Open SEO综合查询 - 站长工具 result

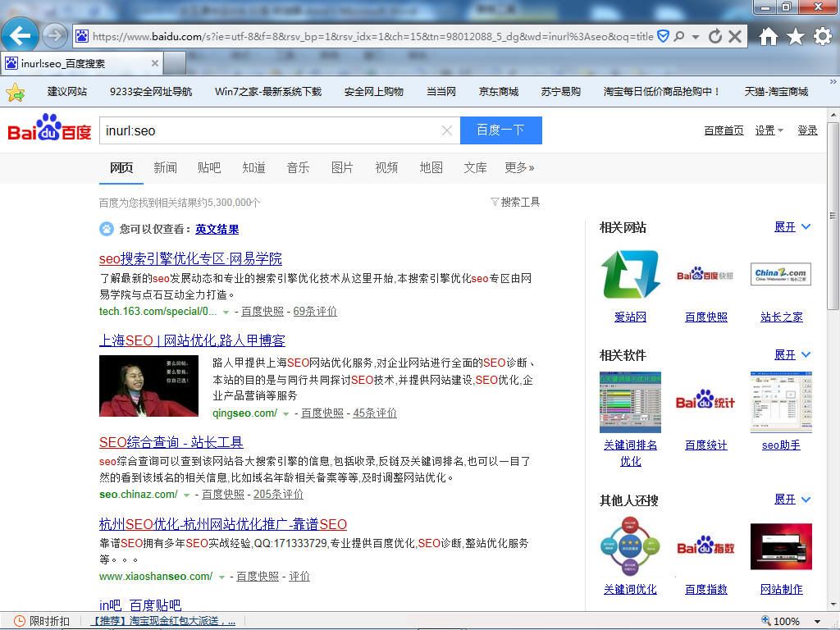pos(171,442)
